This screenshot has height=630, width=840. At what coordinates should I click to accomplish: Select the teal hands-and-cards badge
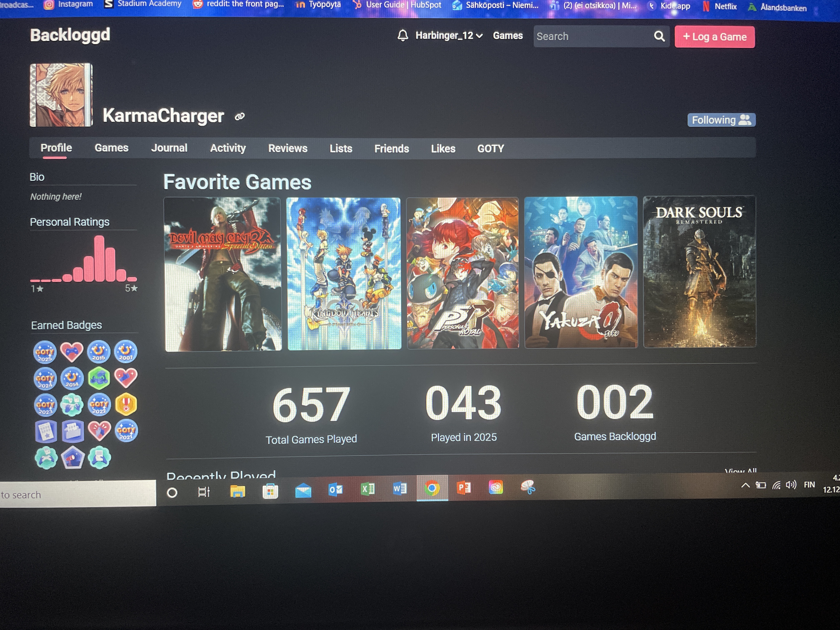click(x=72, y=405)
